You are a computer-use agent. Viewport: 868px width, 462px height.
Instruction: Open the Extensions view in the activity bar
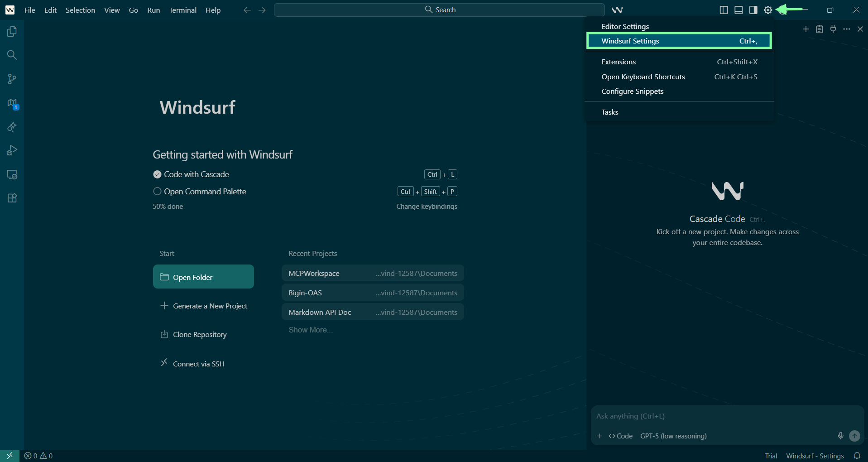[x=12, y=198]
